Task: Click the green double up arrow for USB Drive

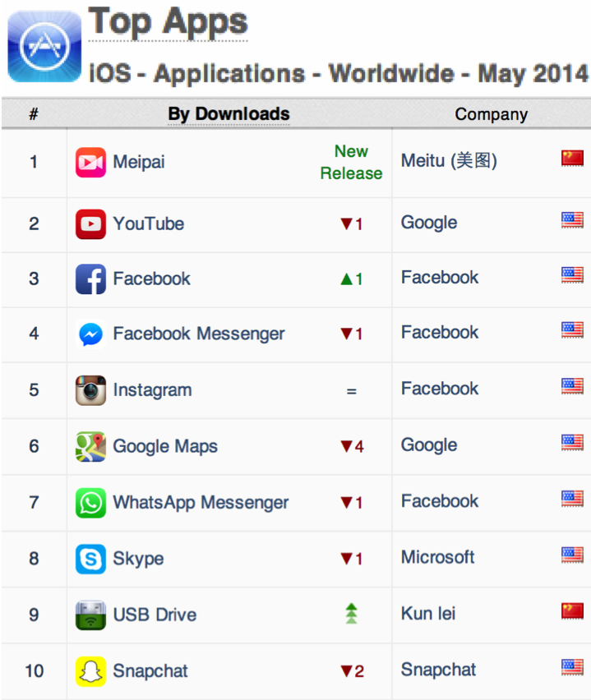Action: tap(352, 614)
